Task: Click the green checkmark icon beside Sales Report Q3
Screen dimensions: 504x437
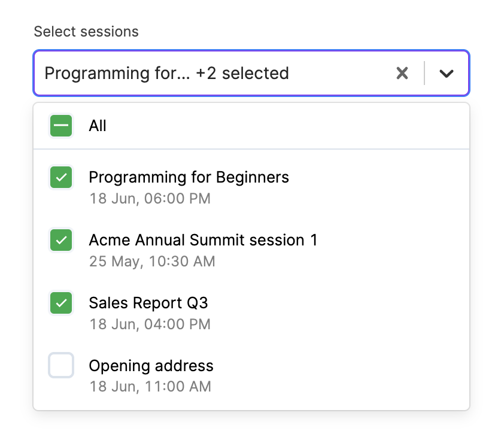Action: tap(60, 303)
